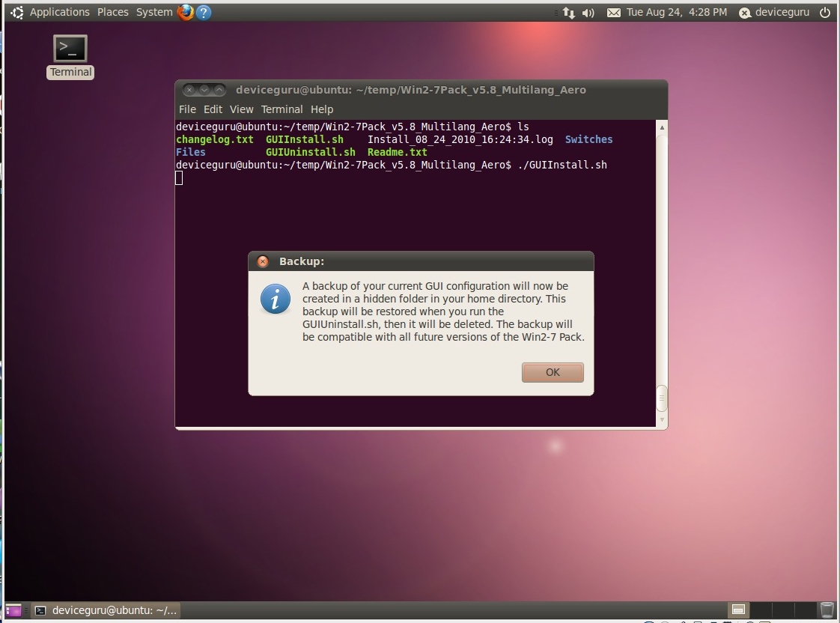Click the Trash icon in bottom panel

(827, 610)
